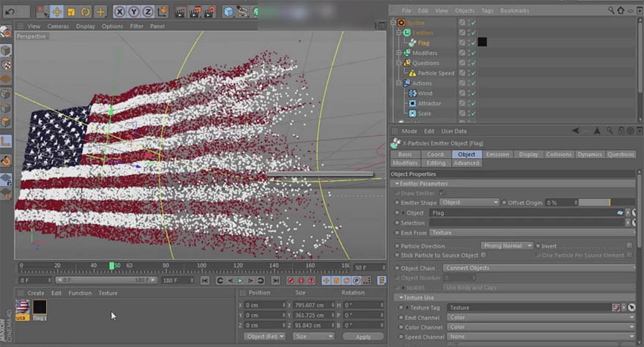This screenshot has width=644, height=347.
Task: Toggle enable checkmark for Attractor
Action: pos(473,103)
